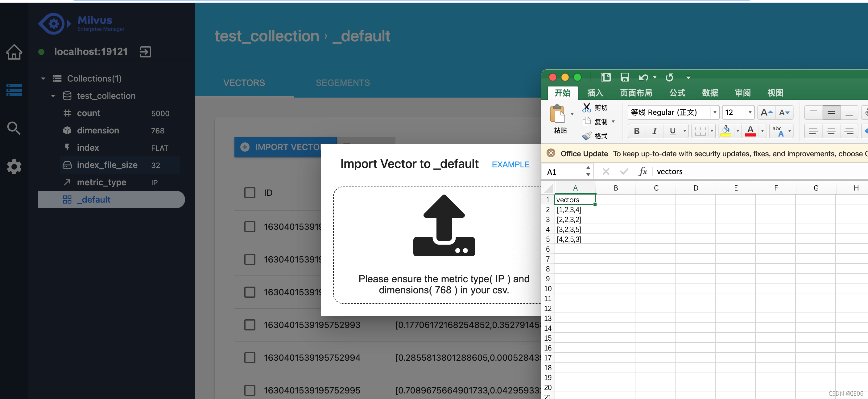Open the 公式 ribbon tab in Excel
The width and height of the screenshot is (868, 399).
[677, 93]
